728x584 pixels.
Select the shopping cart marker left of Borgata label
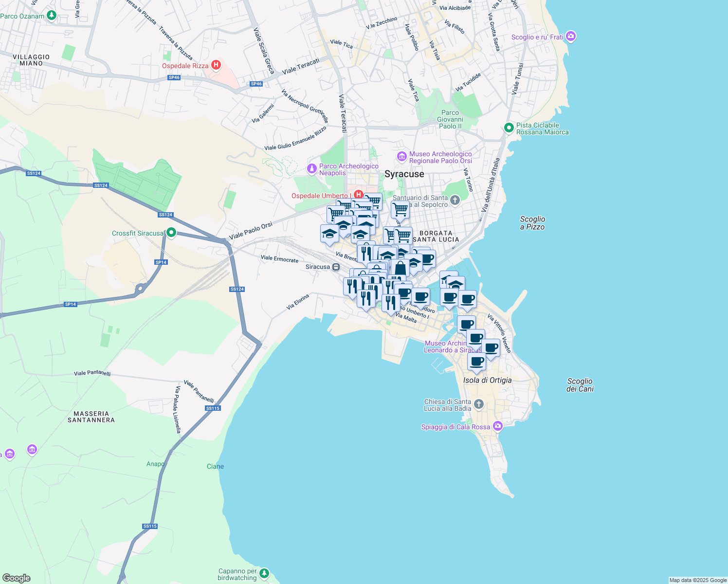(403, 236)
